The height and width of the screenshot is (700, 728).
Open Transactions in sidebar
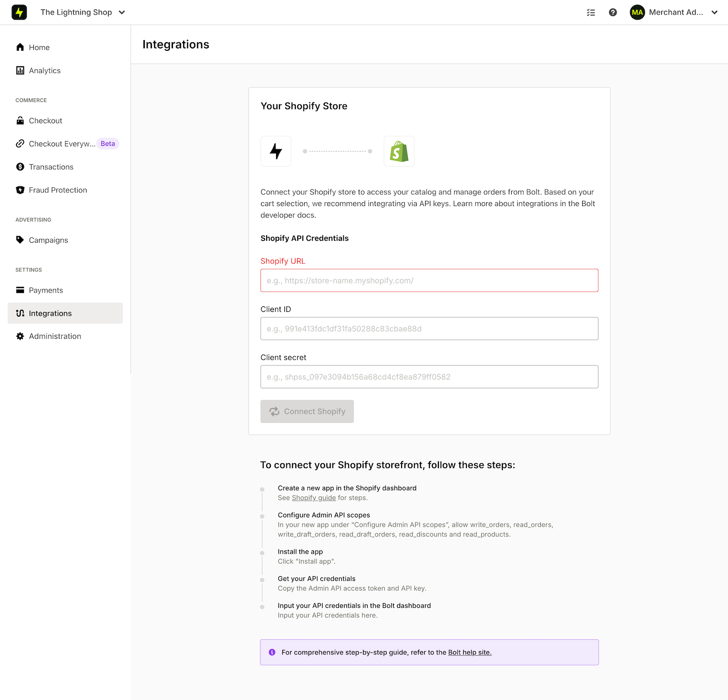point(65,167)
